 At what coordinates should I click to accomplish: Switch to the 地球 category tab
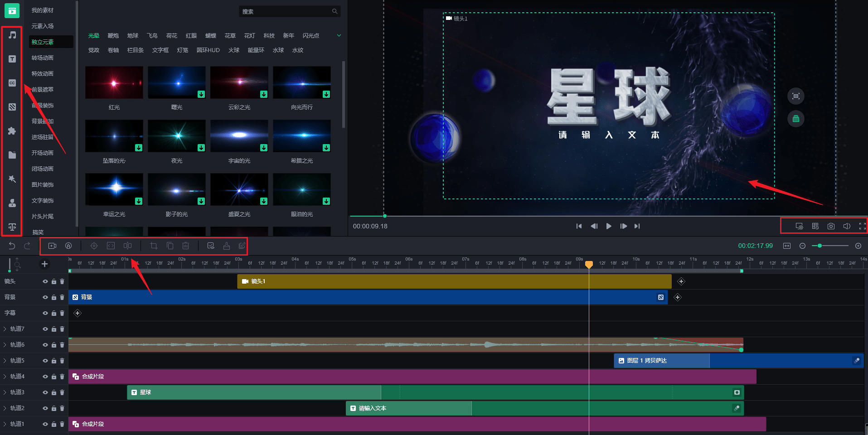pyautogui.click(x=133, y=36)
